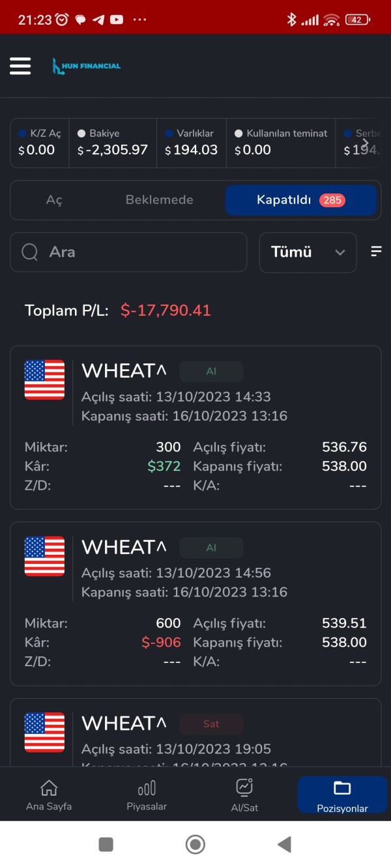Select Pozisyonlar folder icon
This screenshot has height=868, width=391.
(x=342, y=788)
